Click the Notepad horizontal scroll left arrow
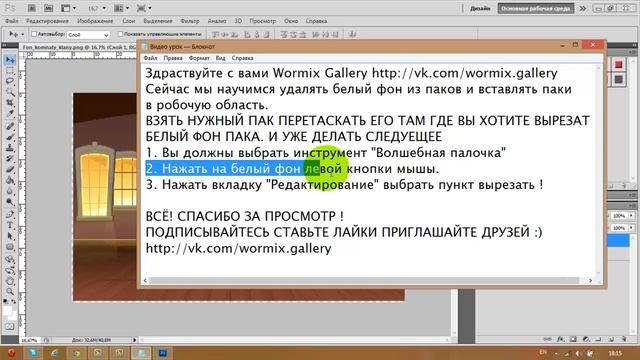This screenshot has height=360, width=640. (146, 280)
